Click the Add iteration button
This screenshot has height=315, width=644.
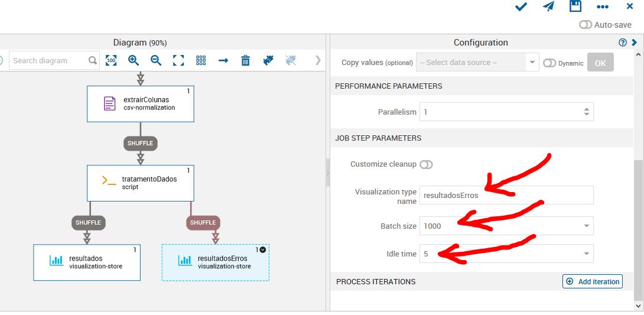point(592,281)
